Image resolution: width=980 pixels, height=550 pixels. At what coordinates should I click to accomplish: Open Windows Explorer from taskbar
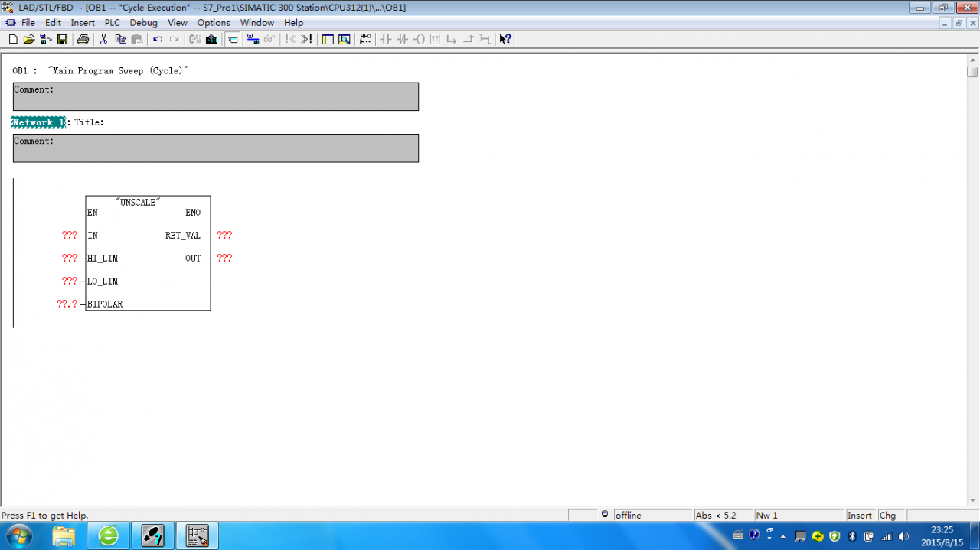pyautogui.click(x=64, y=536)
